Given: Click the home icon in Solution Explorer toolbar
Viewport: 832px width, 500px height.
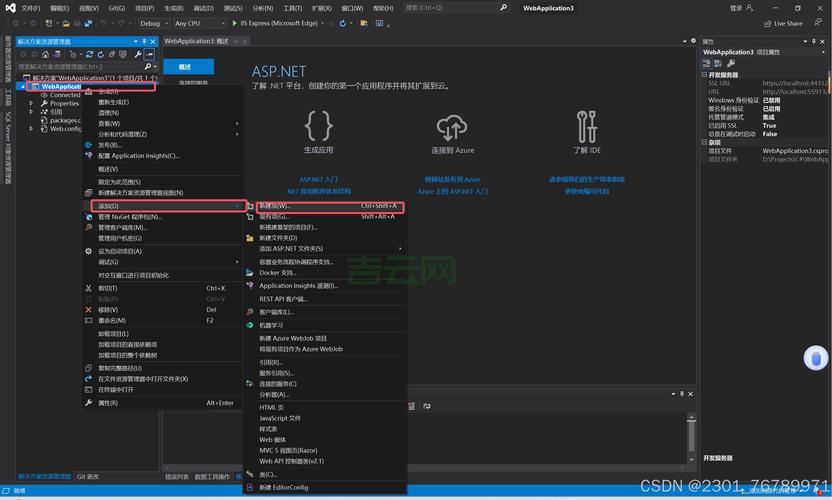Looking at the screenshot, I should 45,54.
